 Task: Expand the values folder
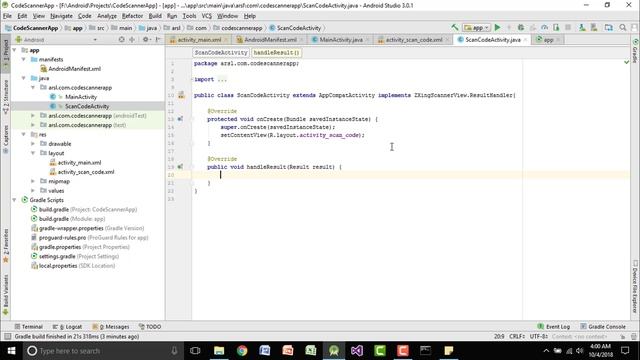(33, 191)
